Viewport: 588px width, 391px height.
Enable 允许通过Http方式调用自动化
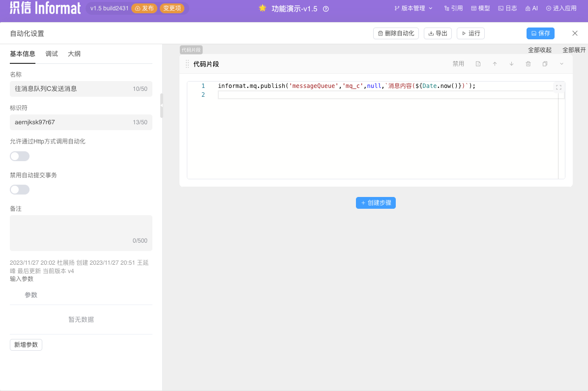19,156
